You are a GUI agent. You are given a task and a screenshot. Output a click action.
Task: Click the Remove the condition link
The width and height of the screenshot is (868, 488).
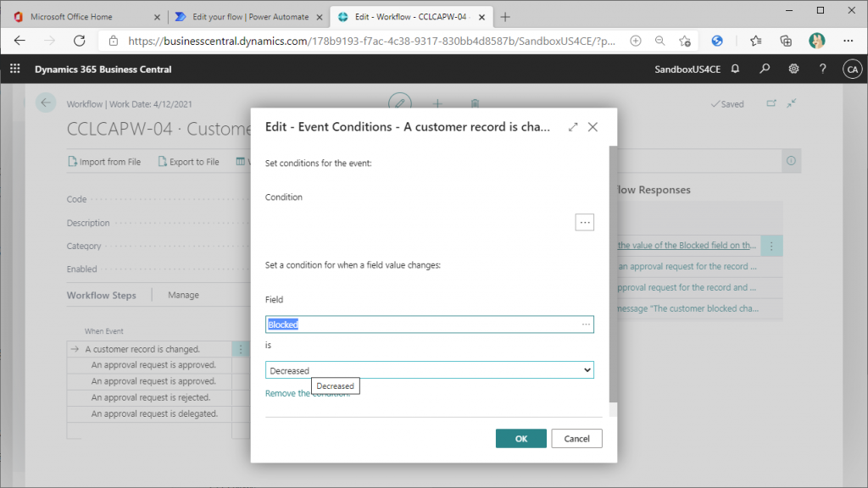point(307,393)
